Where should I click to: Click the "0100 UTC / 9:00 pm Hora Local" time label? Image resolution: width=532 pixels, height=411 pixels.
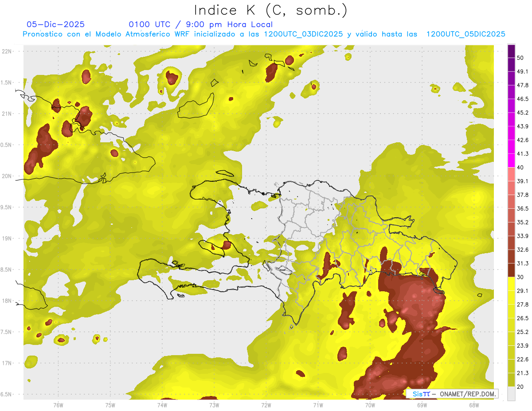point(201,24)
